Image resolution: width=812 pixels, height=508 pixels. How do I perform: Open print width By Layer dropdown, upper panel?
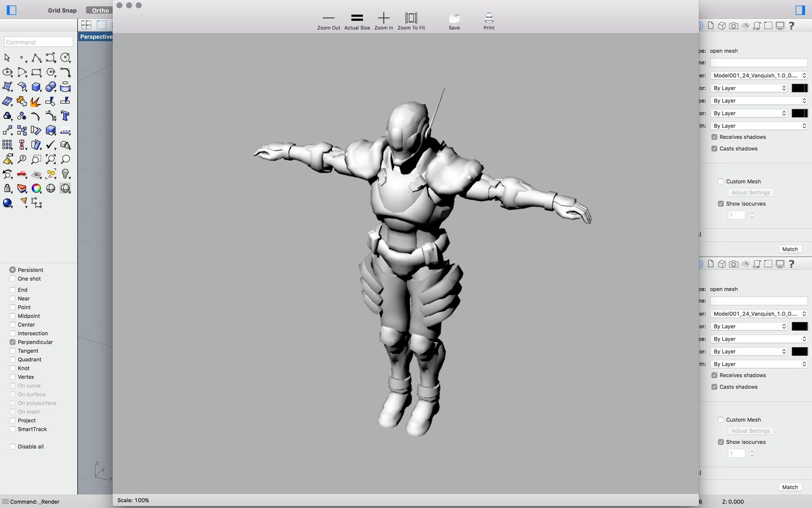click(759, 126)
